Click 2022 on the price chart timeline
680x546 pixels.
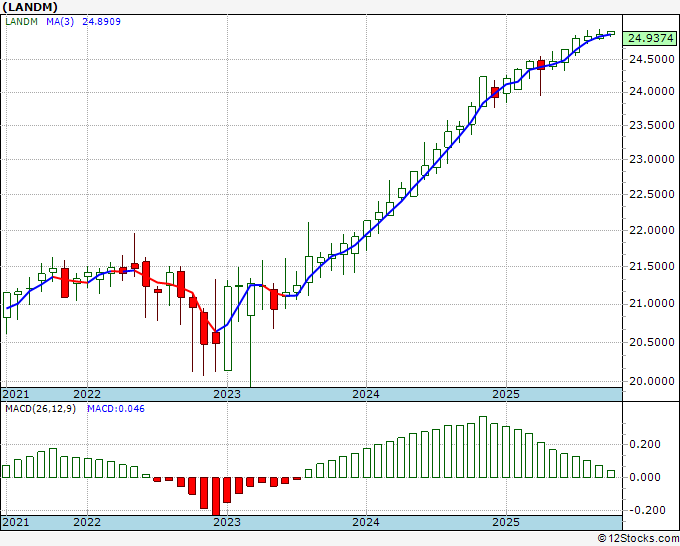87,394
